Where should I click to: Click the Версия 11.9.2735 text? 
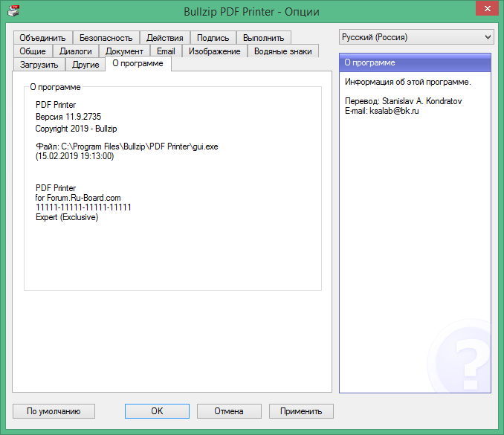point(68,117)
